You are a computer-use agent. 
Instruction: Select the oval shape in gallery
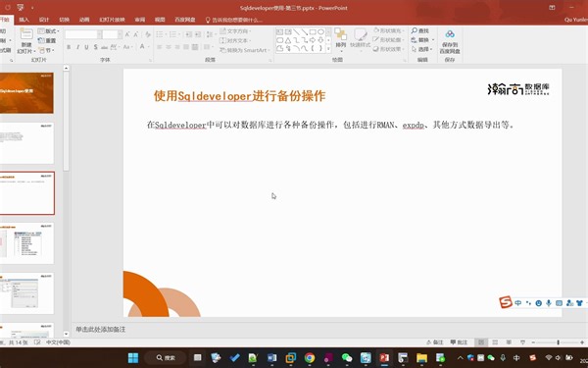tap(321, 32)
